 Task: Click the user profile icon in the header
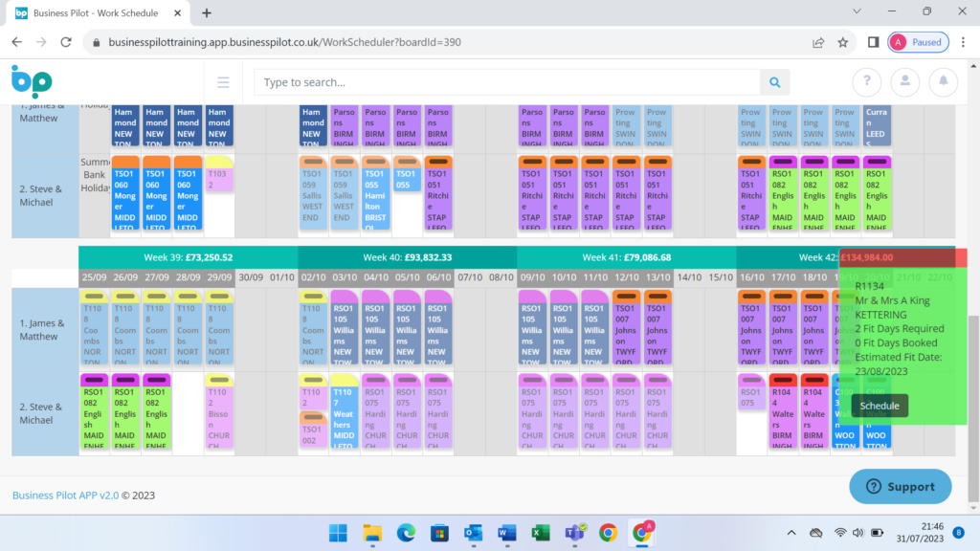[904, 82]
